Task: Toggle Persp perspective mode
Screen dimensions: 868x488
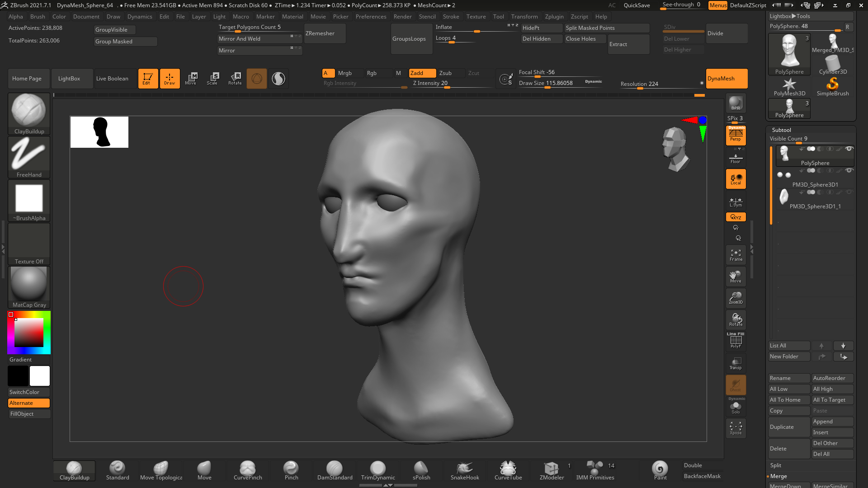Action: click(736, 135)
